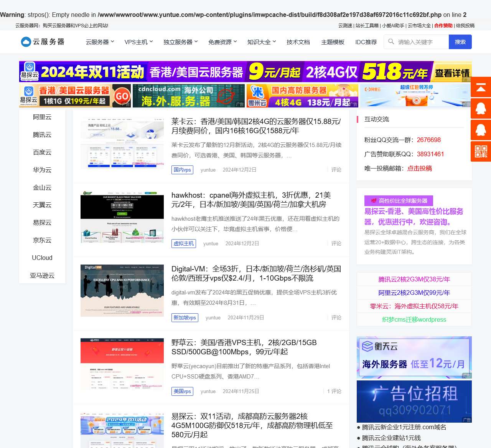This screenshot has height=448, width=491.
Task: Expand the VPS主机 dropdown menu
Action: coord(138,42)
